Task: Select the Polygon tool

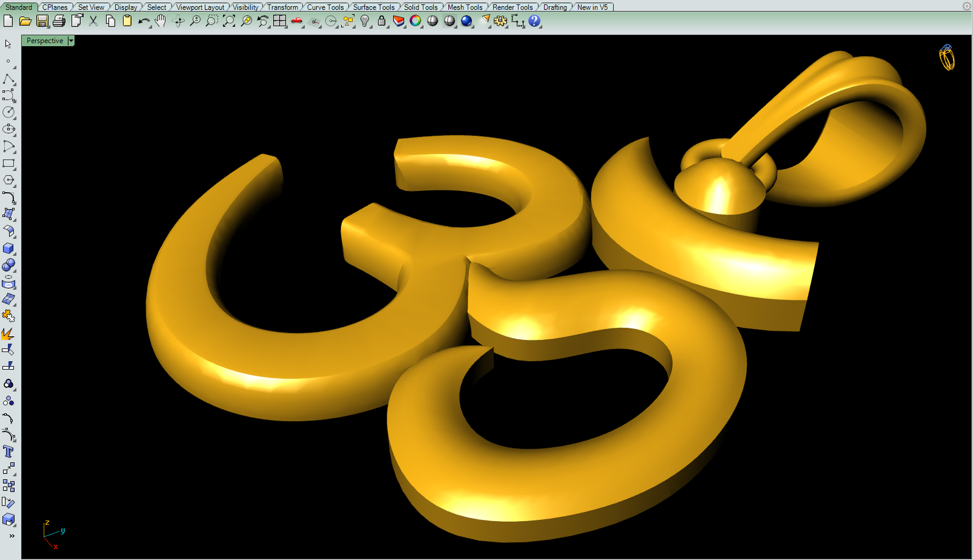Action: pyautogui.click(x=9, y=180)
